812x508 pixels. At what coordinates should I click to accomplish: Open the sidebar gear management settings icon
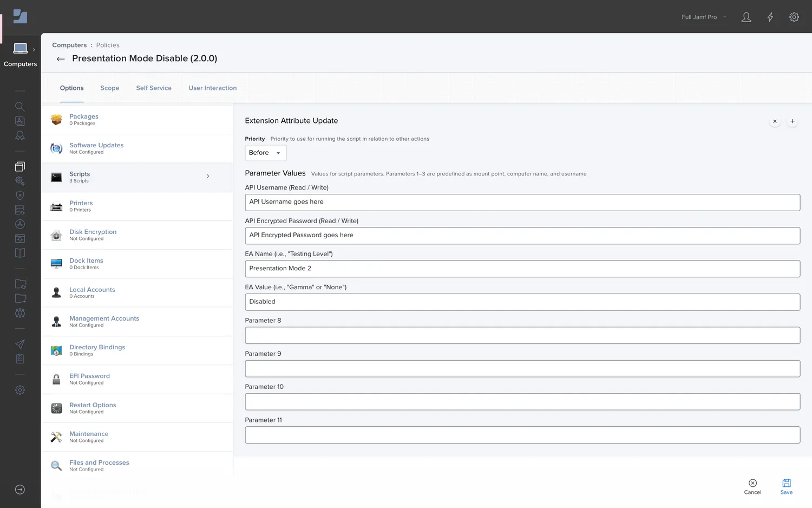[x=20, y=390]
